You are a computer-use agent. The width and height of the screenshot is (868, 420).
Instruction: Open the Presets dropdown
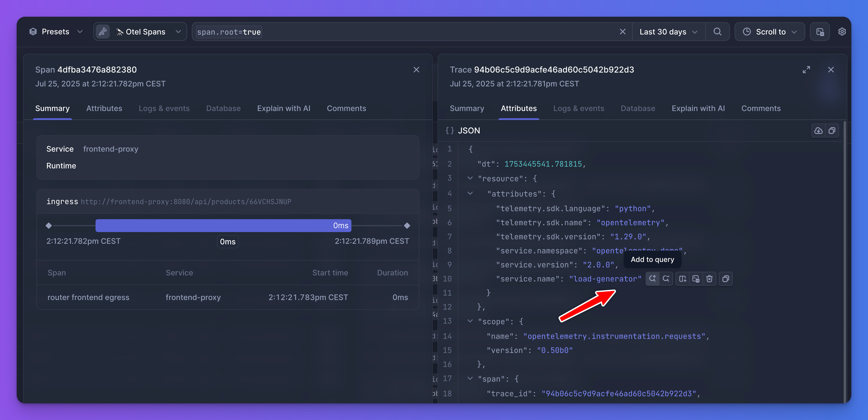56,32
